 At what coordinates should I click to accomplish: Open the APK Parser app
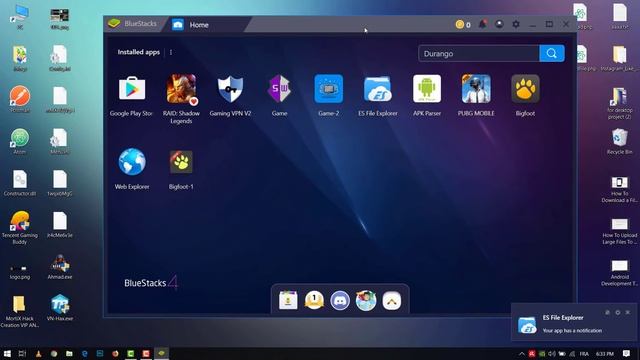coord(427,89)
